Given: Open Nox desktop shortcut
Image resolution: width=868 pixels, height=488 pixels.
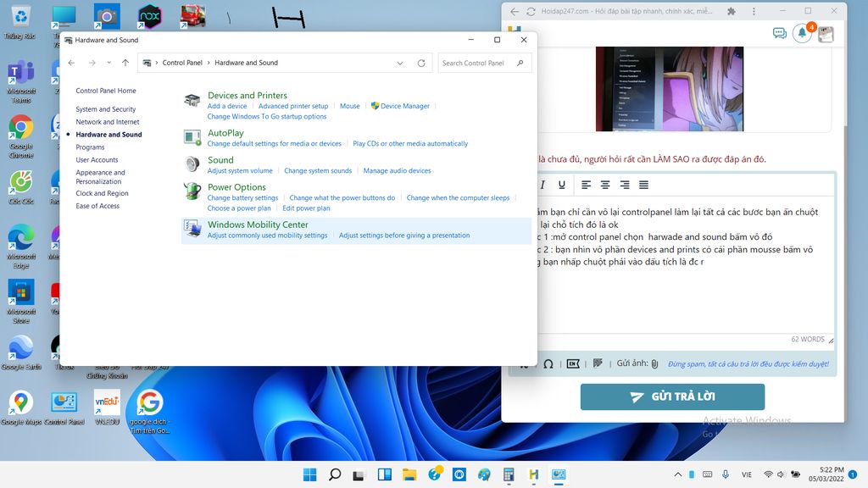Looking at the screenshot, I should pyautogui.click(x=149, y=17).
